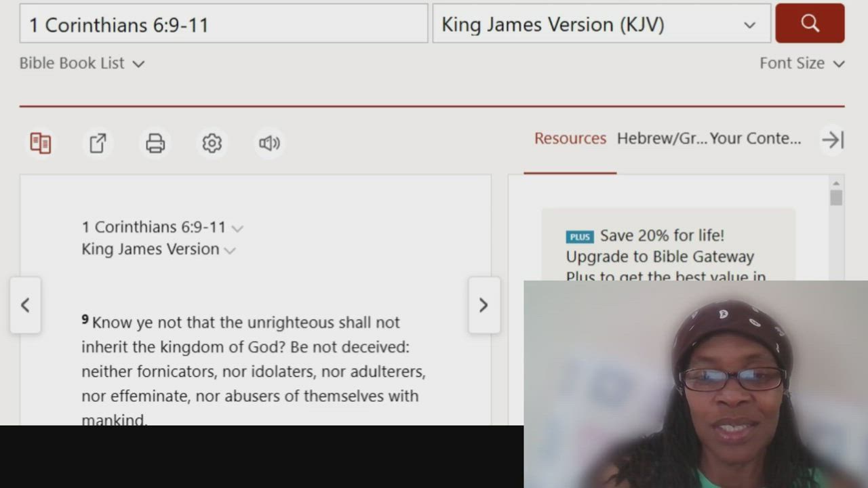Expand King James Version heading chevron
868x488 pixels.
pyautogui.click(x=230, y=251)
